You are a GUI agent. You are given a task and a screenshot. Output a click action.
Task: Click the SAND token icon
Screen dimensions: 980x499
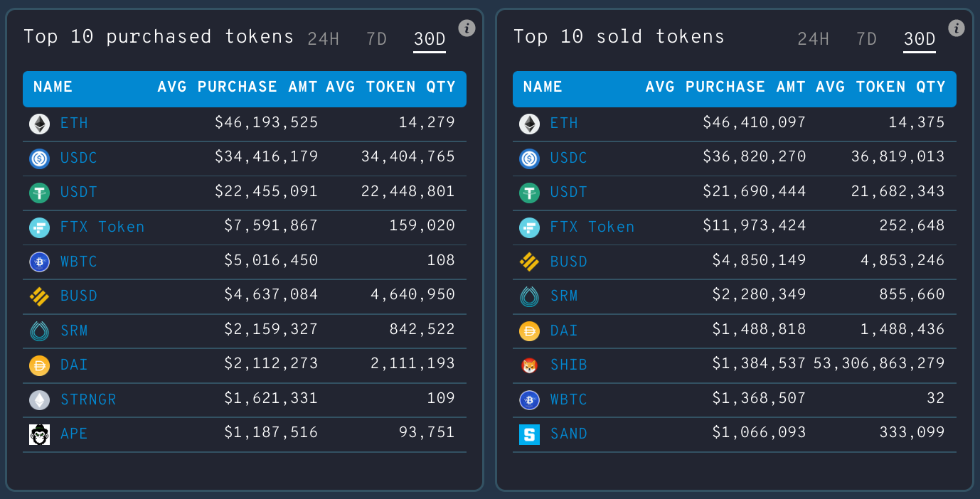coord(530,434)
